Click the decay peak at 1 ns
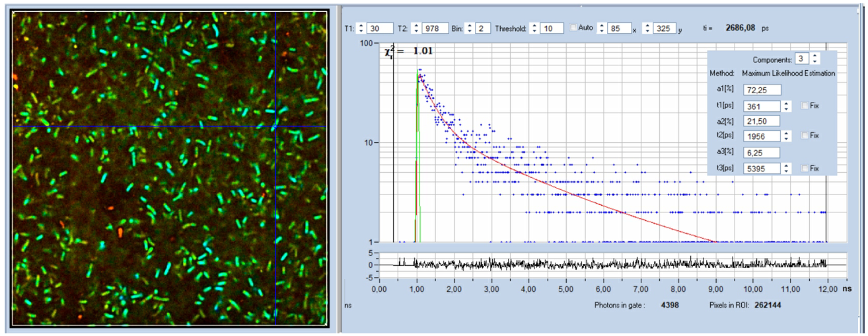The width and height of the screenshot is (868, 336). (418, 70)
